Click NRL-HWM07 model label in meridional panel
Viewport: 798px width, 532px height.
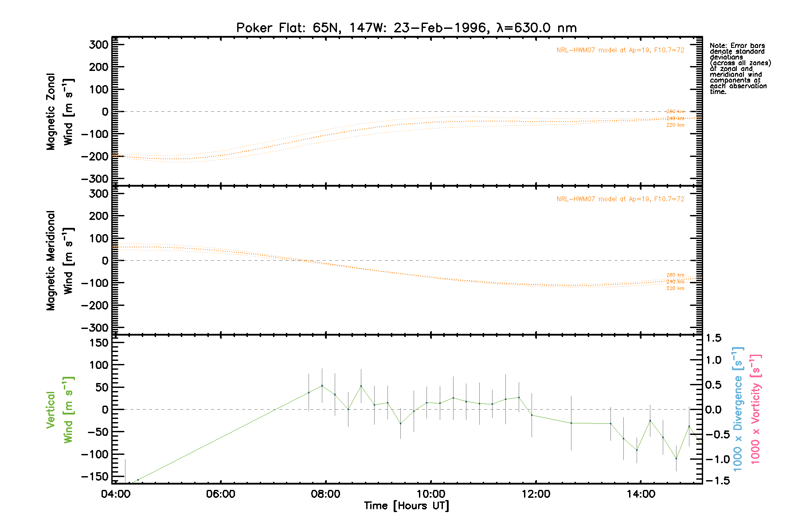click(620, 199)
